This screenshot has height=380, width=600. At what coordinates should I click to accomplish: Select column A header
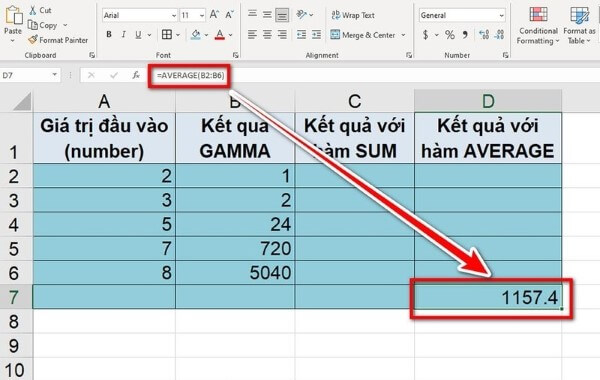104,101
